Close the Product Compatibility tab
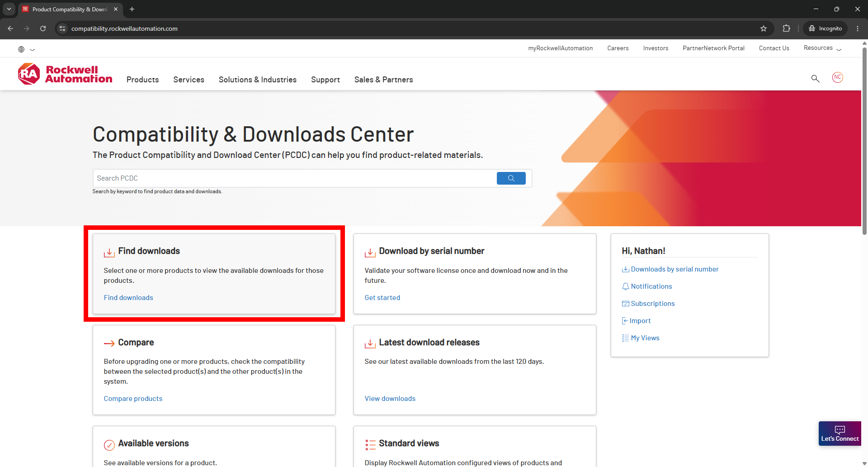 tap(116, 9)
